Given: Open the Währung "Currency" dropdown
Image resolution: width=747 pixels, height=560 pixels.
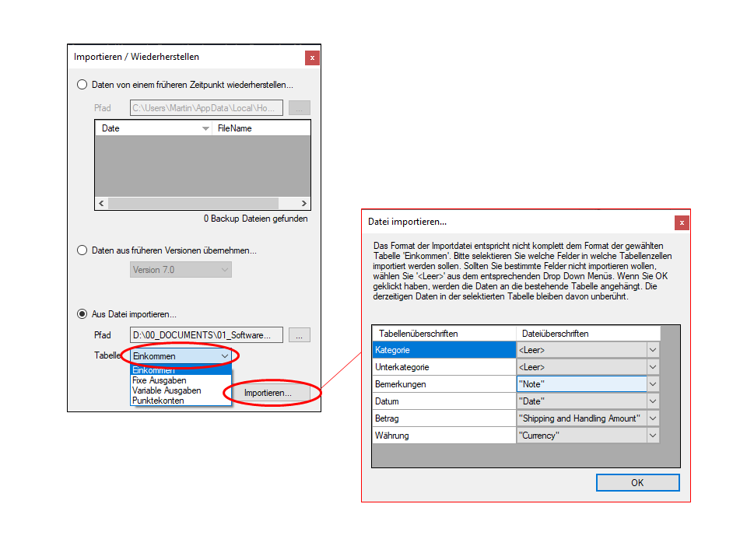Looking at the screenshot, I should tap(653, 436).
